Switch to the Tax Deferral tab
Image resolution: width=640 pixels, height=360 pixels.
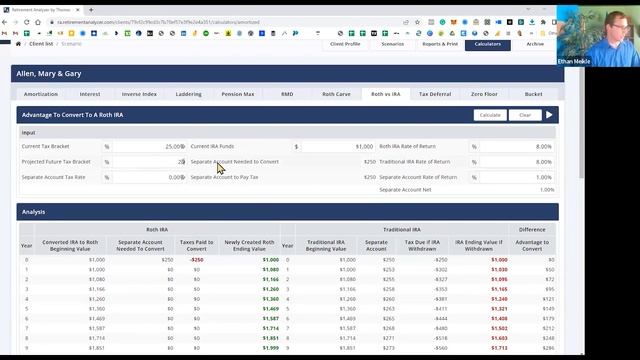click(435, 94)
